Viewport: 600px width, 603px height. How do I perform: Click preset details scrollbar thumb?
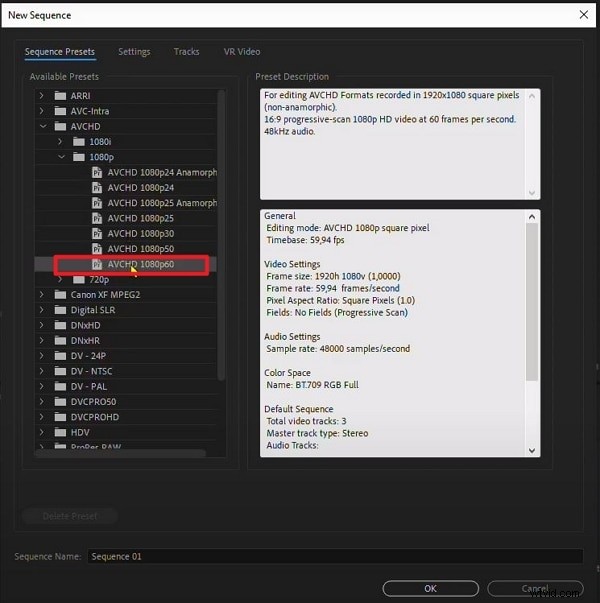click(532, 302)
